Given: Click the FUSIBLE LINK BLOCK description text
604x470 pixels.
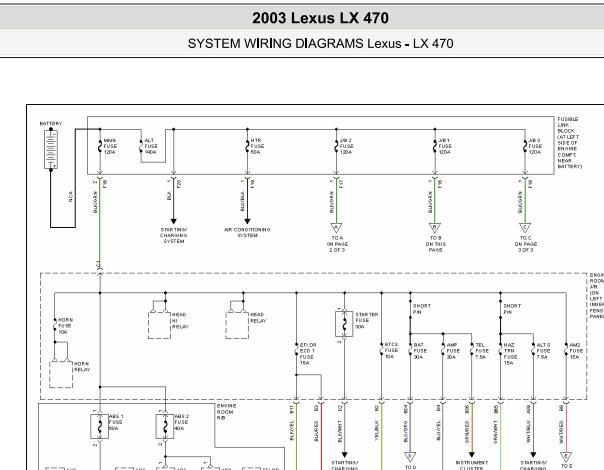Looking at the screenshot, I should (569, 143).
